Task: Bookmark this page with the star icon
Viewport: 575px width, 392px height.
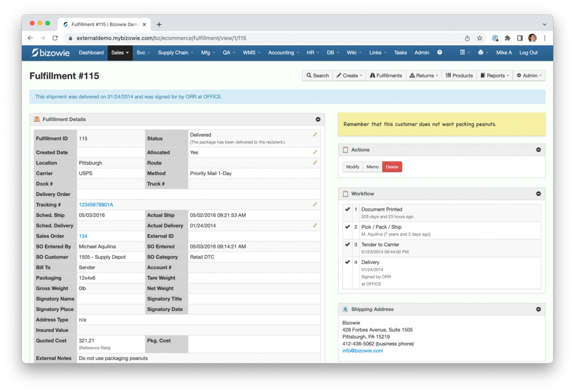Action: pyautogui.click(x=480, y=38)
